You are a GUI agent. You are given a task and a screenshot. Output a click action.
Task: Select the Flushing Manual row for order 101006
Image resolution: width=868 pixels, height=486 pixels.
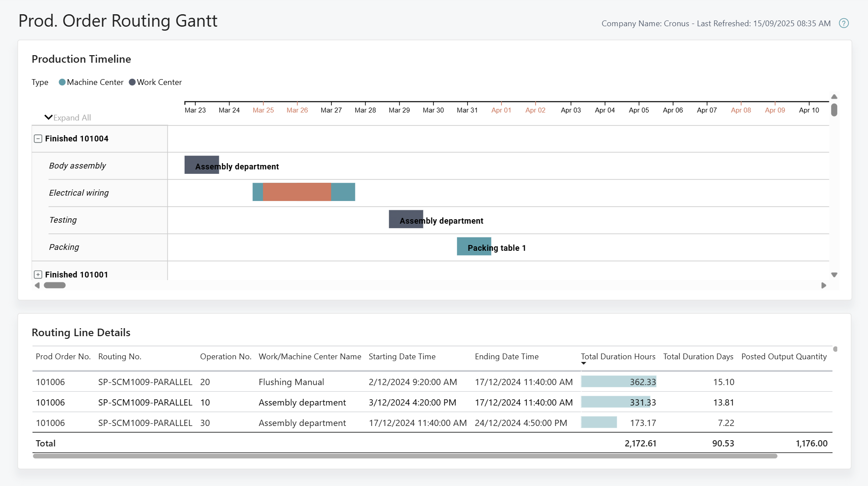(x=291, y=382)
